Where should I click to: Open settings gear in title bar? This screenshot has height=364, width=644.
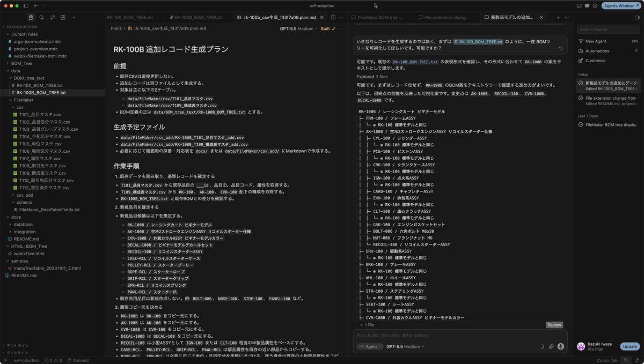(x=595, y=5)
